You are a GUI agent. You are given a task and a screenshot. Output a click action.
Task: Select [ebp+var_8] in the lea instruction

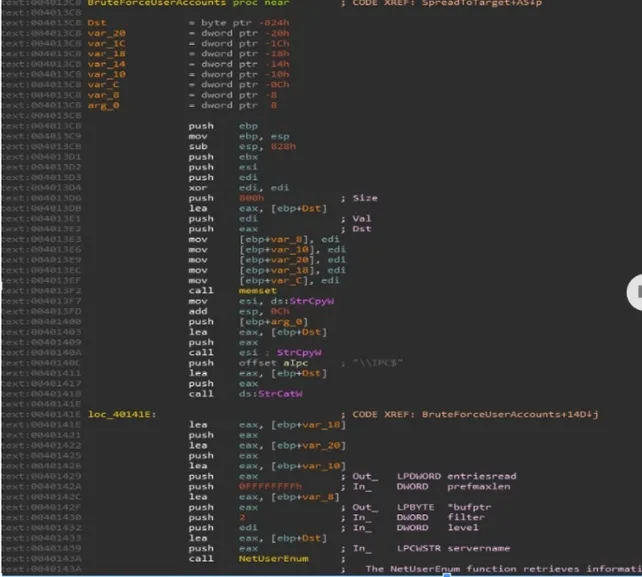pyautogui.click(x=305, y=497)
